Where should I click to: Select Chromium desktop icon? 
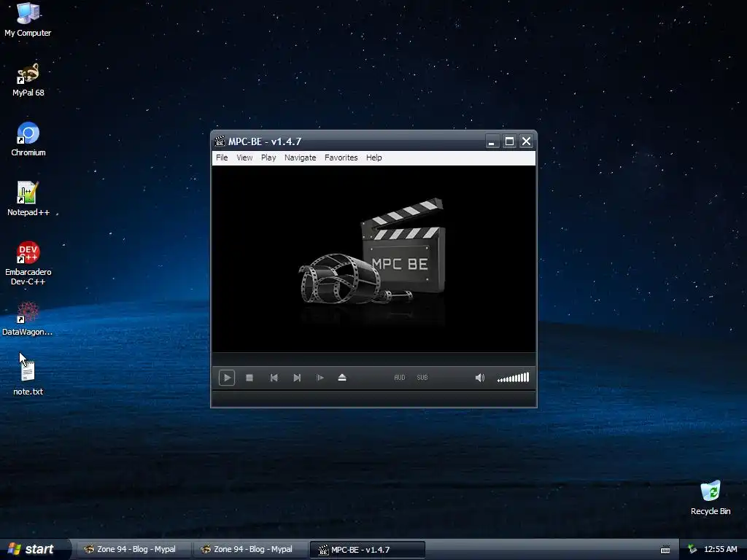click(28, 139)
